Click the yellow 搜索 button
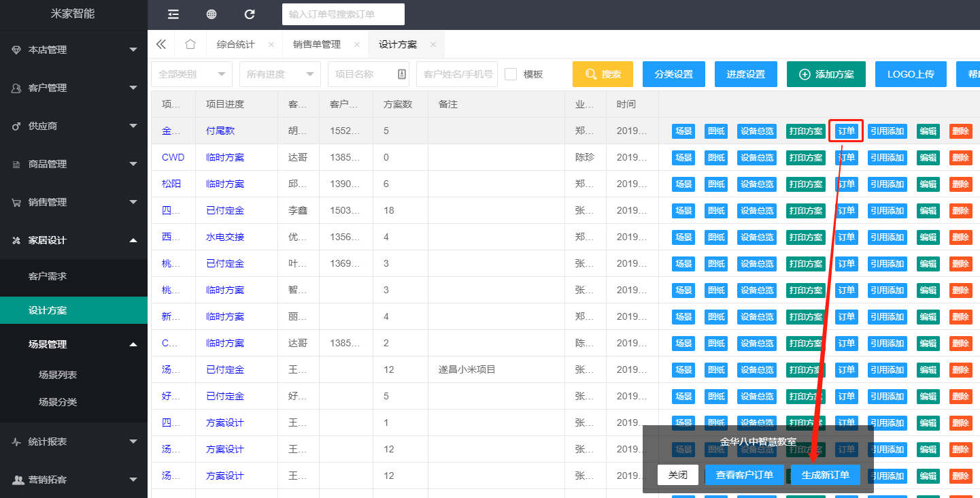Image resolution: width=980 pixels, height=498 pixels. [603, 74]
